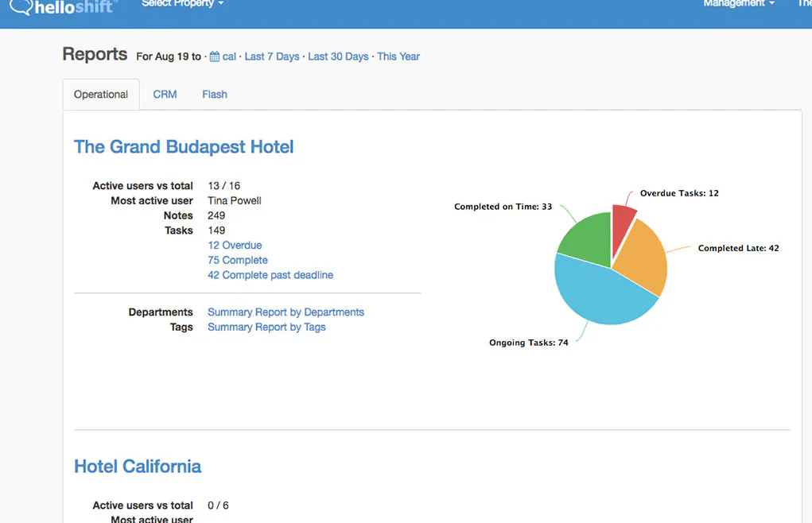Click the helloshift logo
Viewport: 812px width, 523px height.
pyautogui.click(x=63, y=6)
